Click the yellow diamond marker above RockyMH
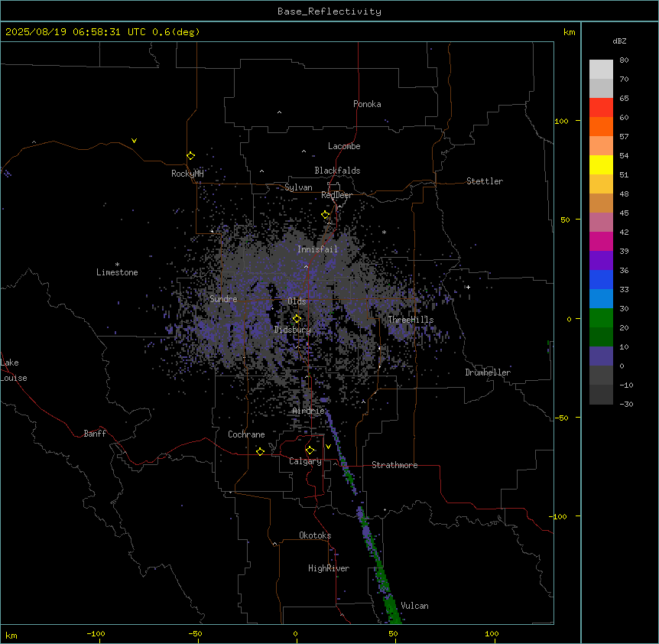 (190, 155)
